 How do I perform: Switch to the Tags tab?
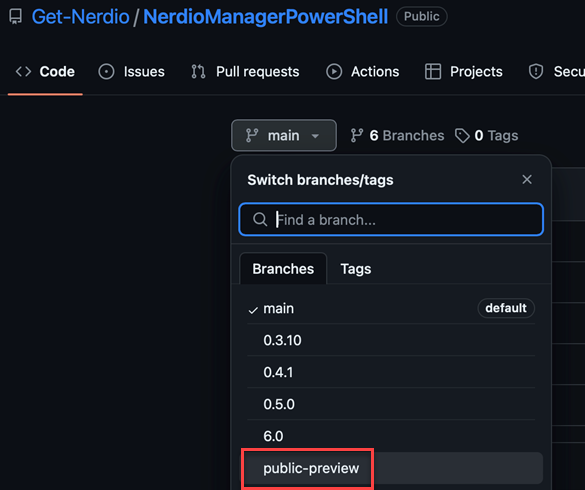click(x=356, y=269)
